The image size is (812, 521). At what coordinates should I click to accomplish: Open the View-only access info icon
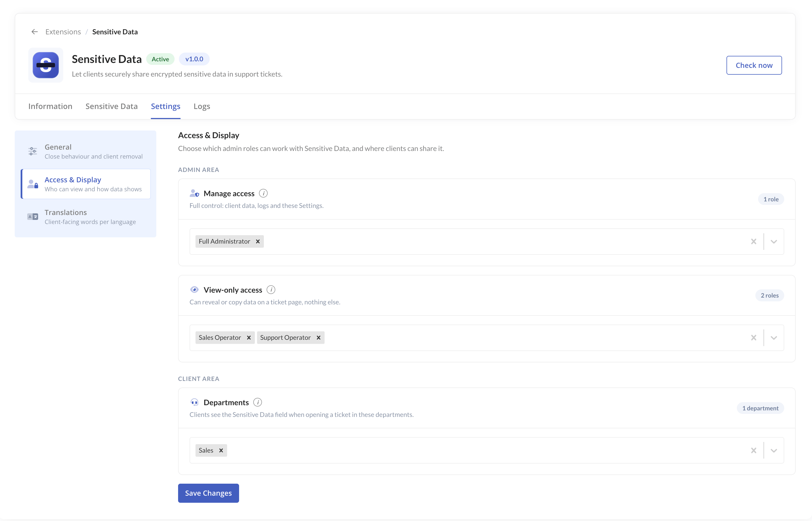271,290
